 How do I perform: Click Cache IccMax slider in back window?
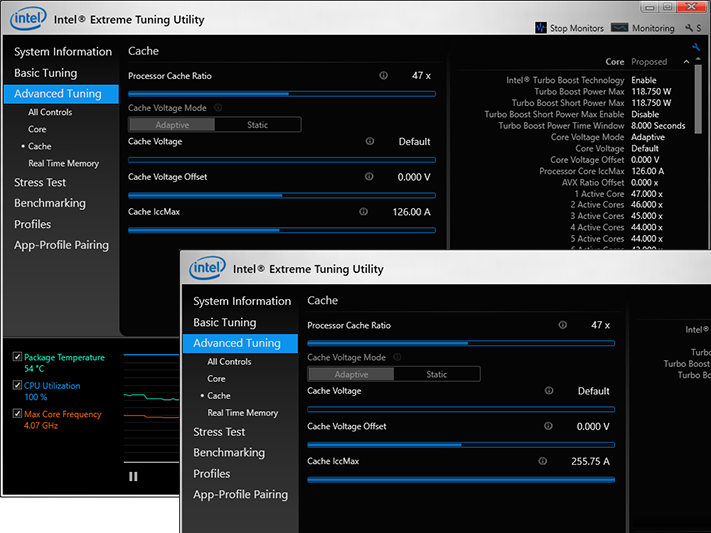pos(282,230)
